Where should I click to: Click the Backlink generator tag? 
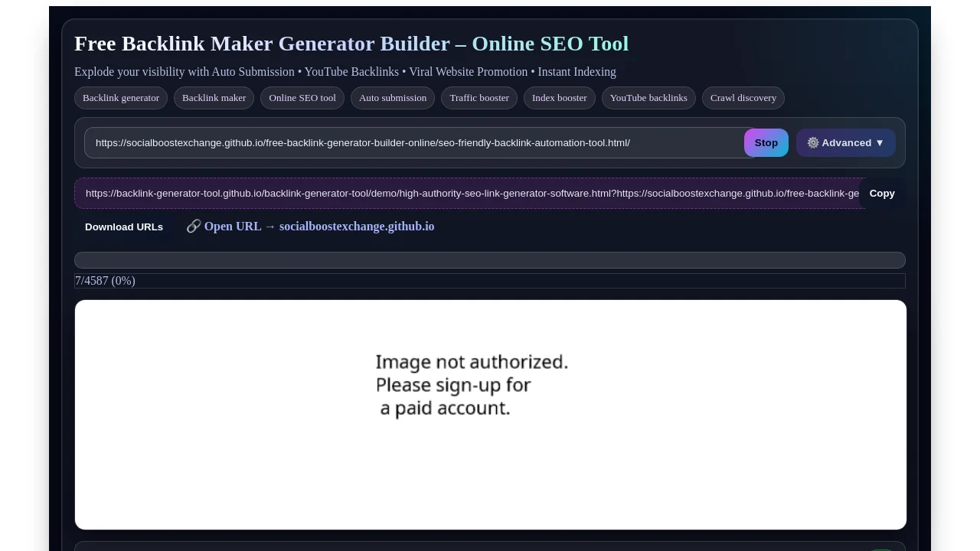click(x=121, y=98)
